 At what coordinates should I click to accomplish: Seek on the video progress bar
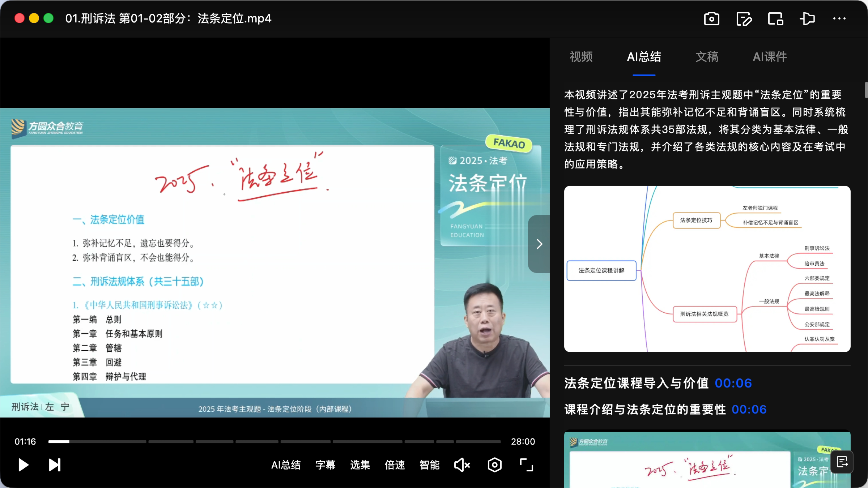point(275,441)
